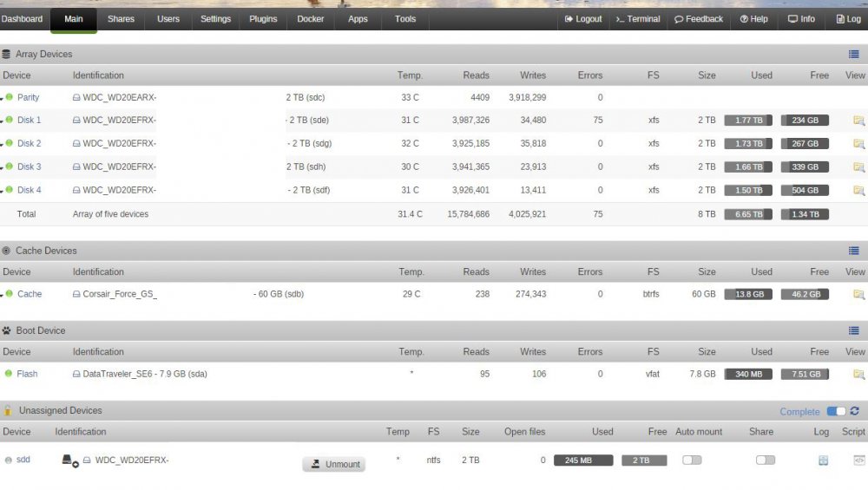Click the 'Array of five devices' text

click(111, 214)
